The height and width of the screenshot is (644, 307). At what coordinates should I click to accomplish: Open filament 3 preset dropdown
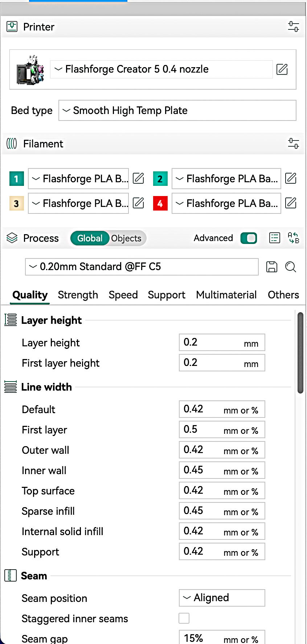pos(78,203)
